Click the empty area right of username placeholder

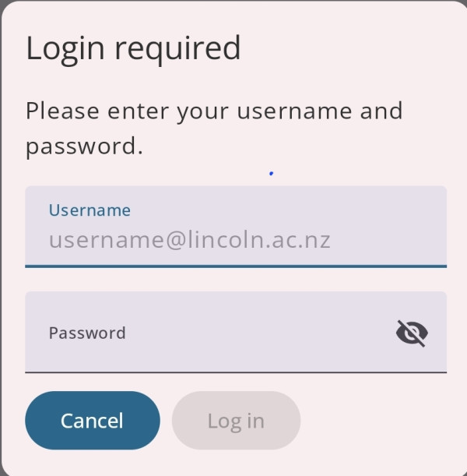(x=388, y=241)
